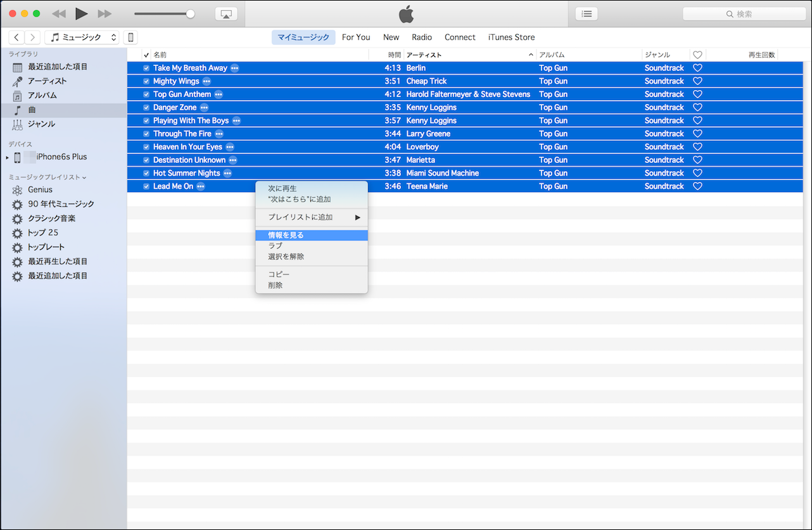Click the more options dots for Lead Me On
812x530 pixels.
(x=201, y=186)
